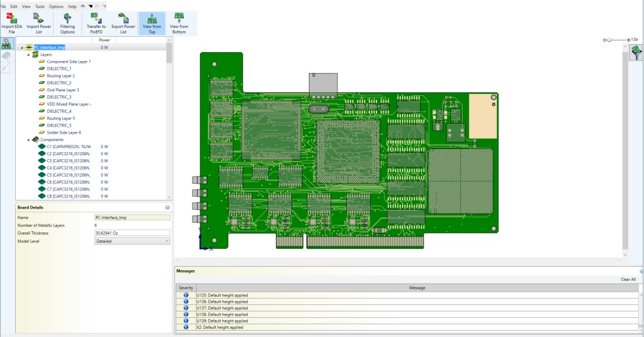
Task: Open the Model Level dropdown
Action: point(132,241)
